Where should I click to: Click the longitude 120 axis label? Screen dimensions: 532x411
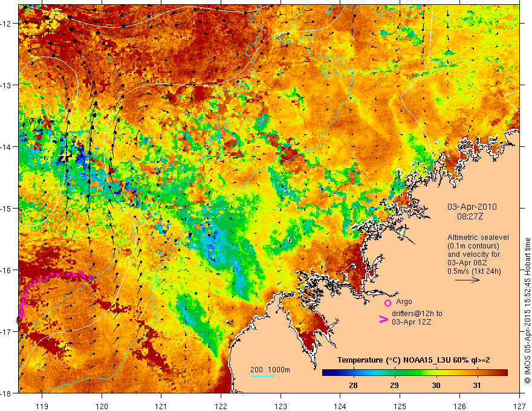(x=102, y=406)
